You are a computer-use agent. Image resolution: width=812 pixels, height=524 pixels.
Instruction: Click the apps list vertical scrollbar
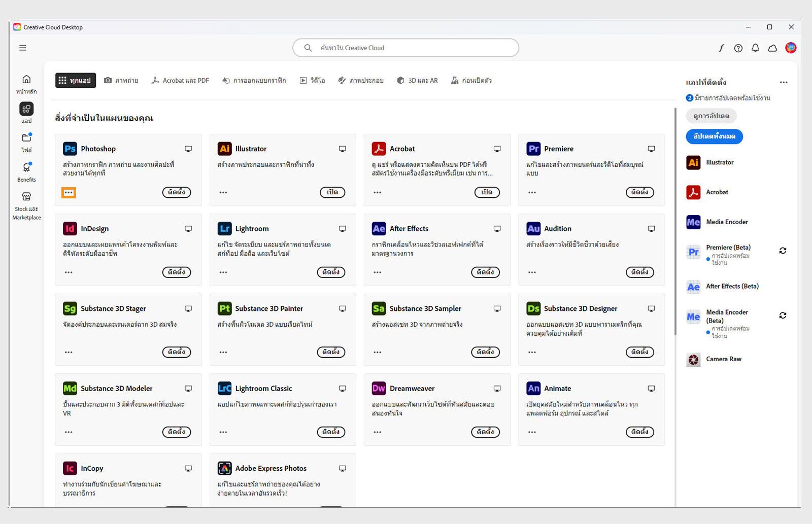point(675,221)
